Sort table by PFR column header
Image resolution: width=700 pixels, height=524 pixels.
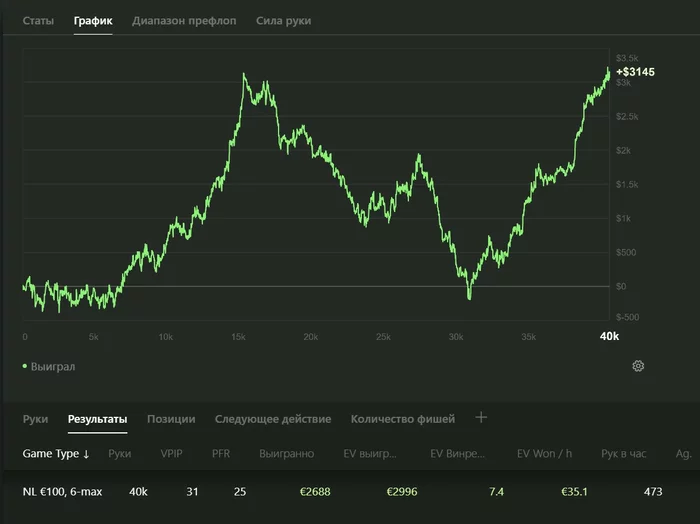(221, 454)
